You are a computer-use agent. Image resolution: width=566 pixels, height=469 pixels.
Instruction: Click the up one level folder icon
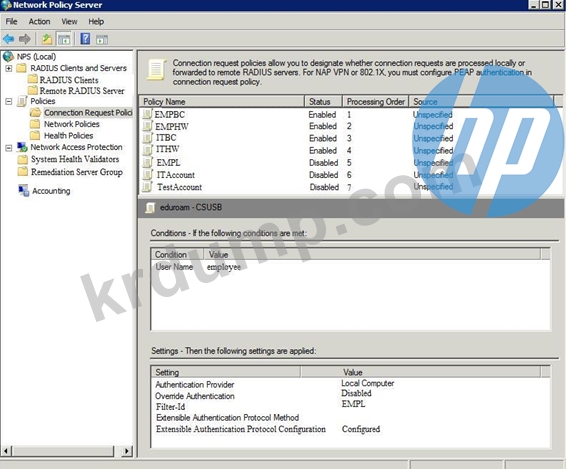(x=47, y=39)
